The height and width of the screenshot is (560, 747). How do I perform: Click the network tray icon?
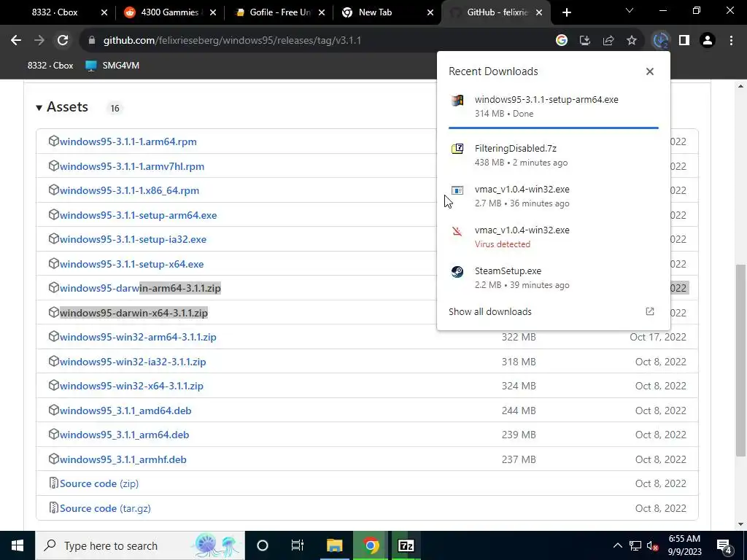click(635, 546)
